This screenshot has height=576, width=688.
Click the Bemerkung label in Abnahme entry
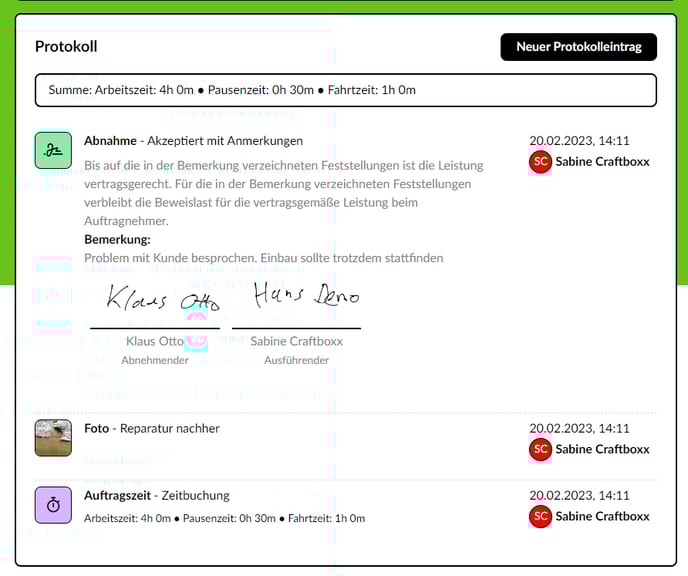[x=117, y=240]
